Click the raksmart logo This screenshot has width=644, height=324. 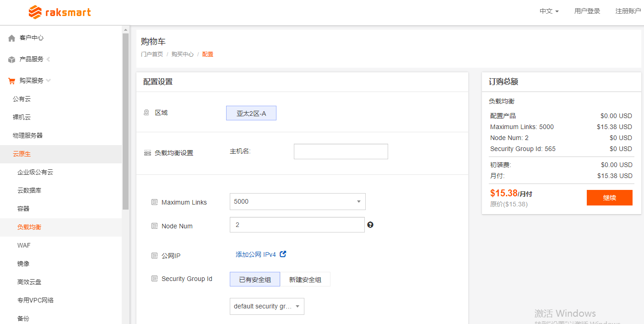pos(59,12)
